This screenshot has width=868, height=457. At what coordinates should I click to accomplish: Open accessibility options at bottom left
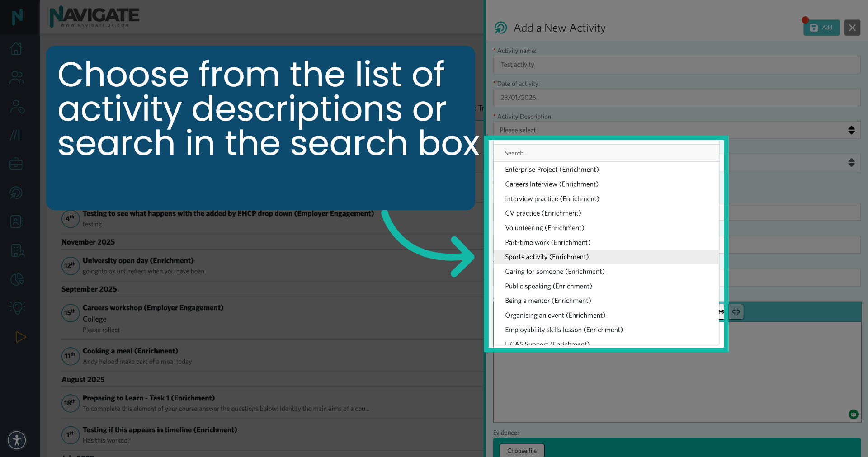(17, 440)
